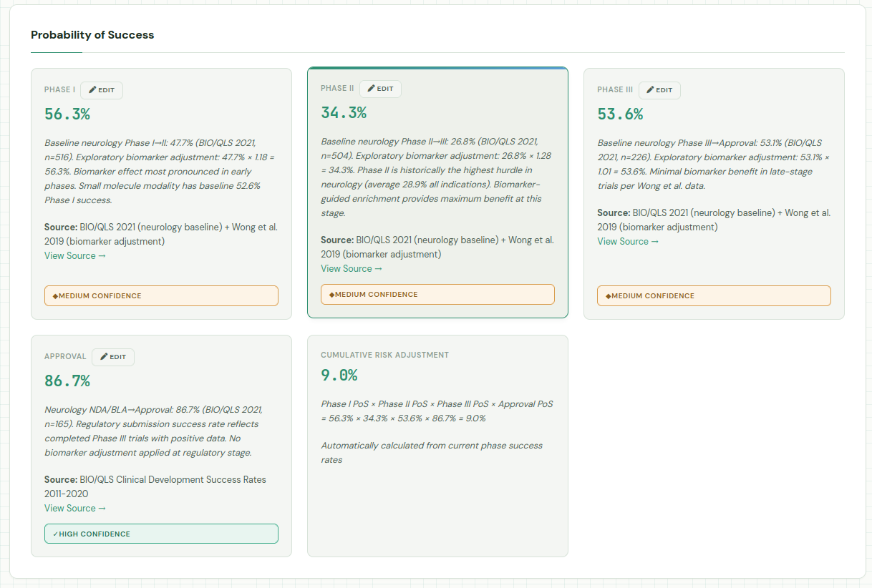Click Phase I Medium Confidence badge
The image size is (872, 588).
[161, 296]
